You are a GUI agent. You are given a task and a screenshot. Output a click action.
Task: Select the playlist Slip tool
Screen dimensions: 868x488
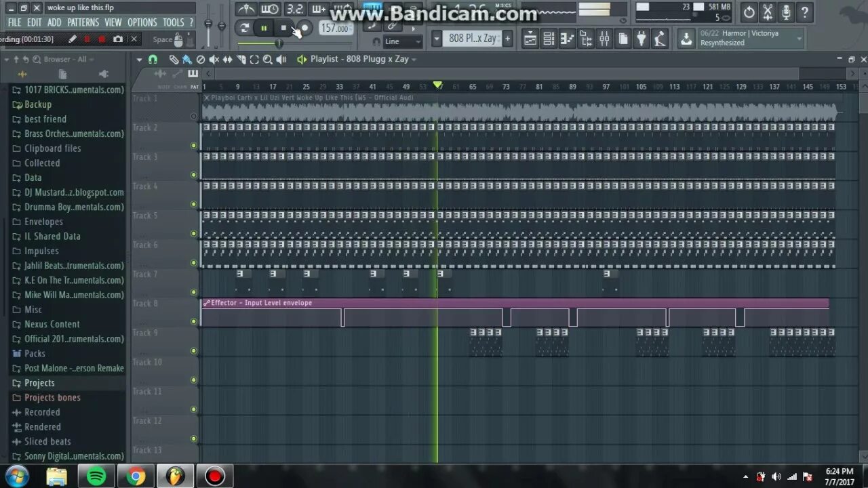pos(227,60)
